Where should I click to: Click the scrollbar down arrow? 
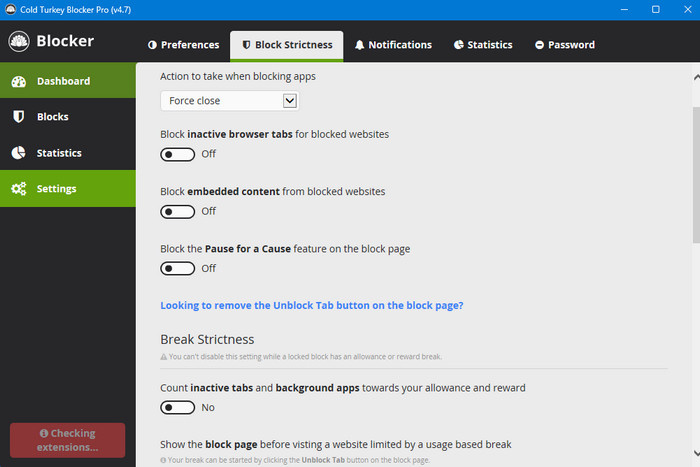click(x=695, y=459)
